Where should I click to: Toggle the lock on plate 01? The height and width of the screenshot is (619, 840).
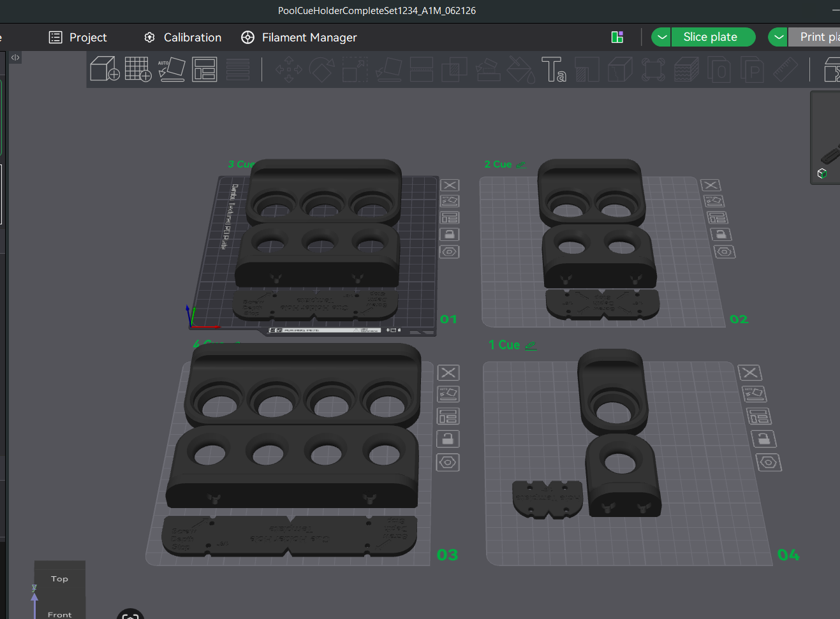click(x=450, y=235)
